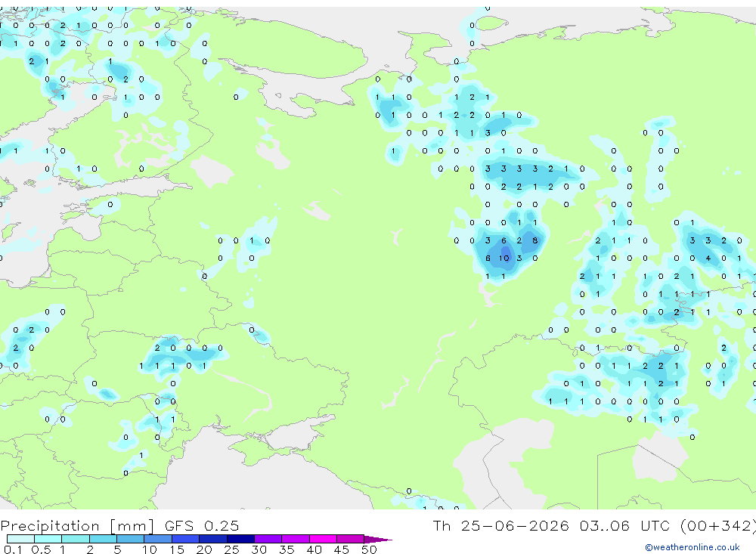Click the '45' legend scale label
The width and height of the screenshot is (756, 554).
click(x=342, y=549)
